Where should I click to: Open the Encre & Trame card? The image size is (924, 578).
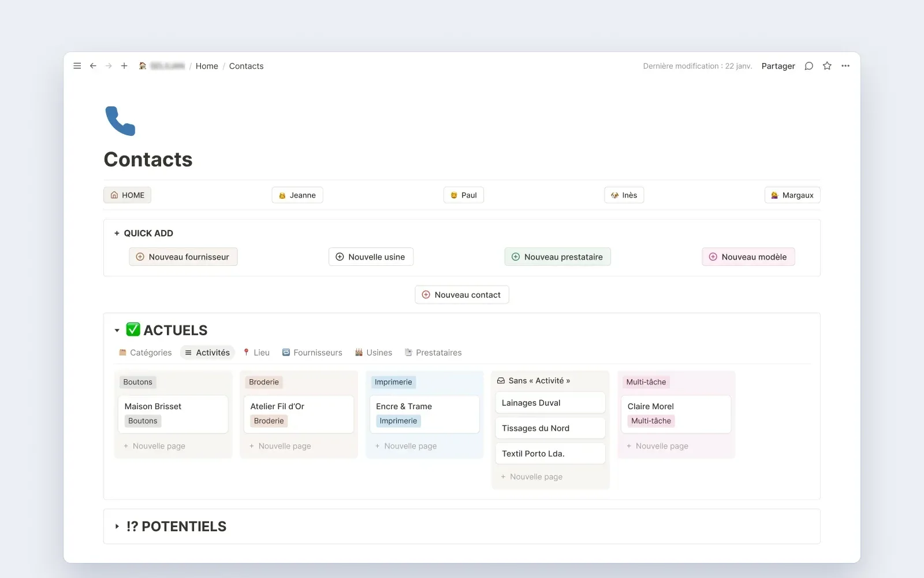click(424, 414)
